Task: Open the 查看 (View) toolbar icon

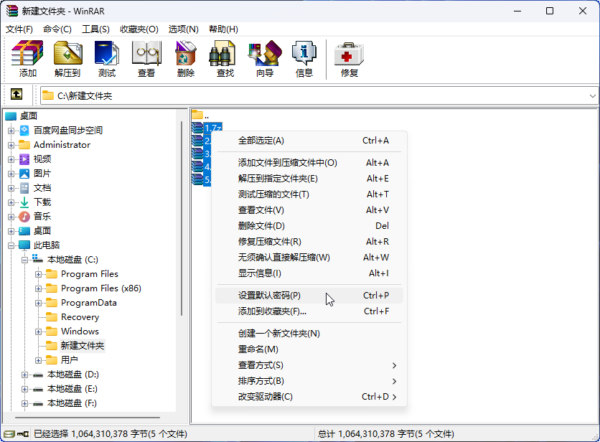Action: [x=146, y=60]
